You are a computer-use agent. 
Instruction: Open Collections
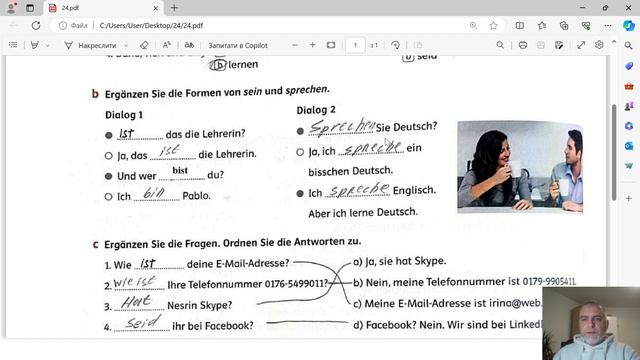pos(564,25)
